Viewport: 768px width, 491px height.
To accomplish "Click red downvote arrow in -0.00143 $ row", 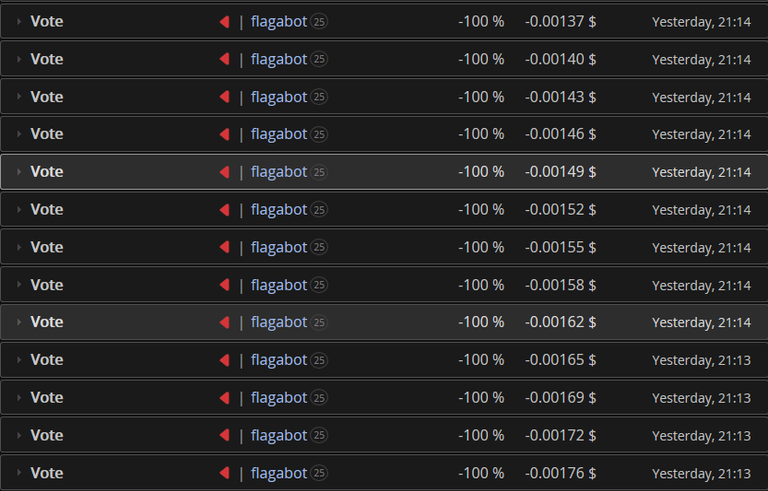I will click(x=225, y=97).
